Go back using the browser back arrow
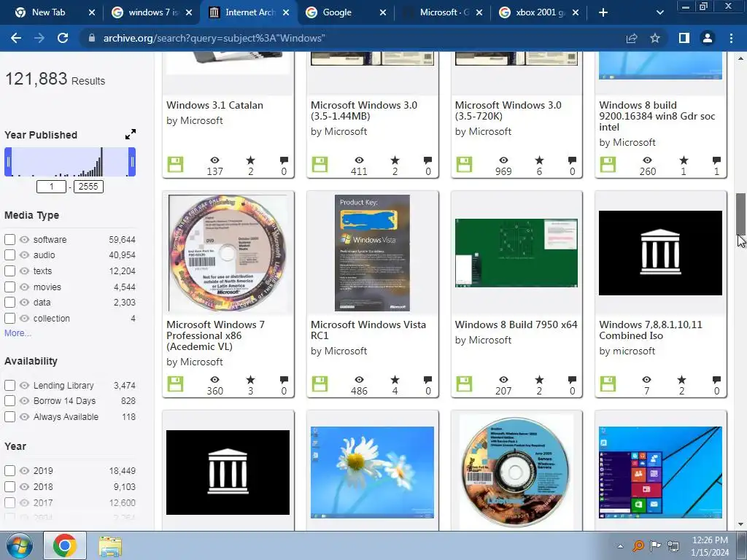 tap(16, 38)
